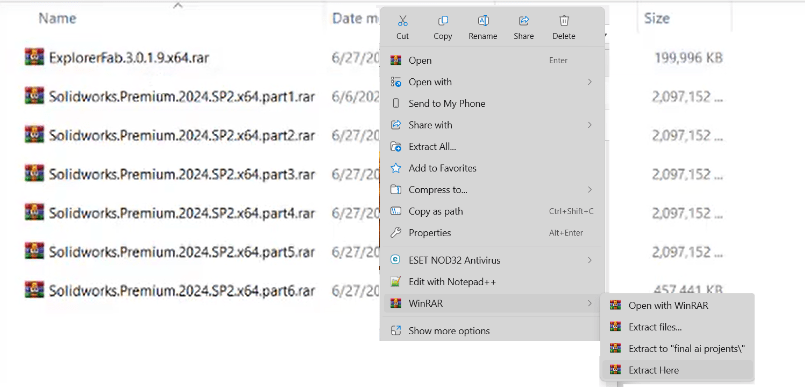Screen dimensions: 805x387
Task: Expand the Compress to... submenu
Action: pyautogui.click(x=493, y=190)
